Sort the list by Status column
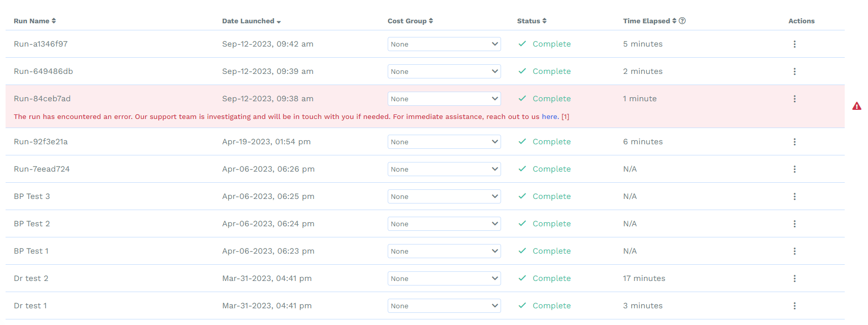This screenshot has height=325, width=868. (x=532, y=21)
